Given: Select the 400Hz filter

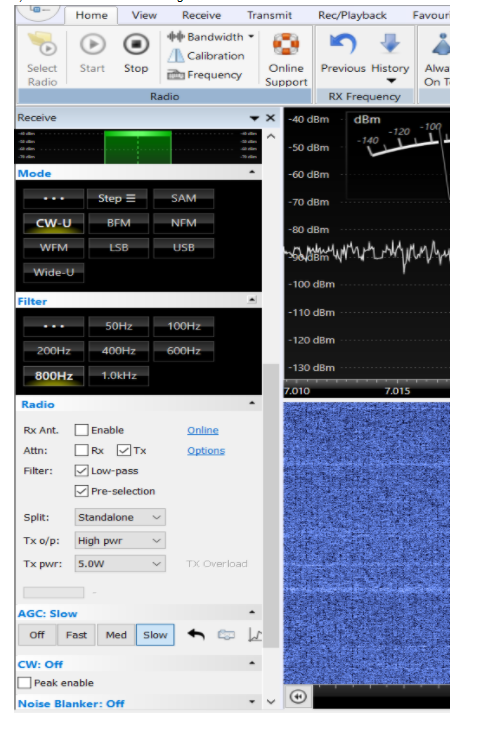Looking at the screenshot, I should (x=119, y=351).
